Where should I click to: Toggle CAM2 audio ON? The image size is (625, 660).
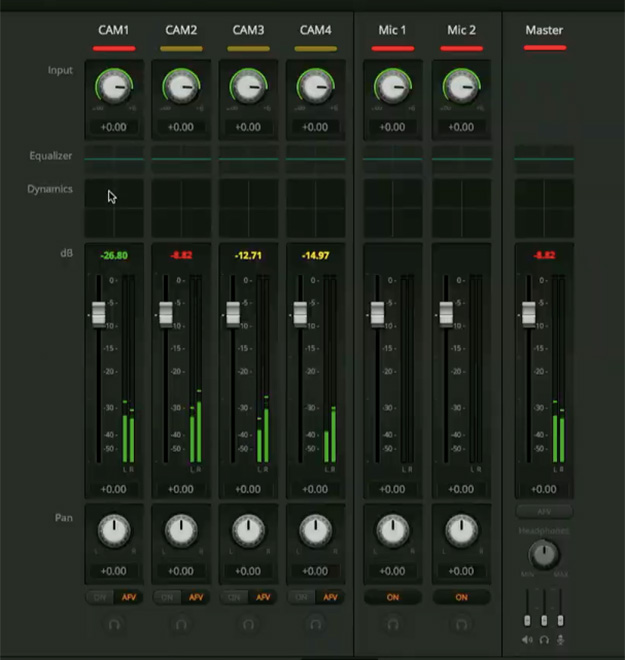167,597
